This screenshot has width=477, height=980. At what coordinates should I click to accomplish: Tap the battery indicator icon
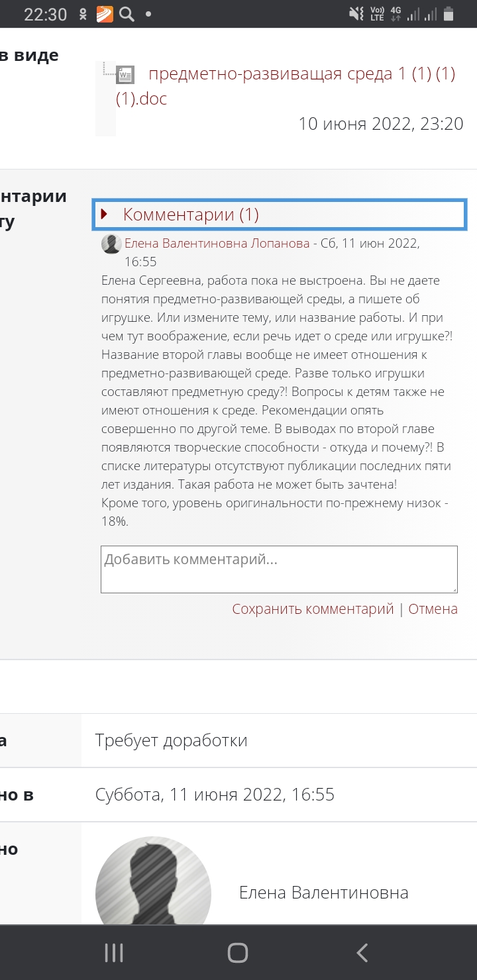pyautogui.click(x=449, y=14)
